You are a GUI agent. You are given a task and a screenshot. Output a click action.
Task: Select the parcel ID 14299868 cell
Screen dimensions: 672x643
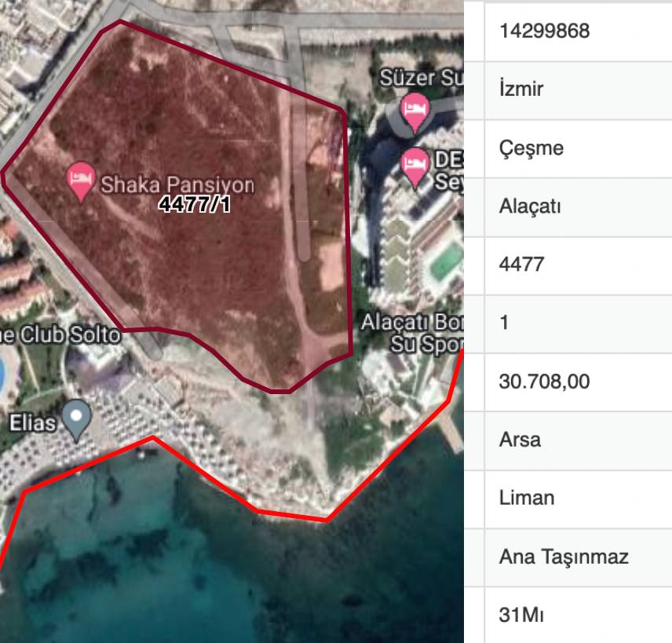pos(578,31)
